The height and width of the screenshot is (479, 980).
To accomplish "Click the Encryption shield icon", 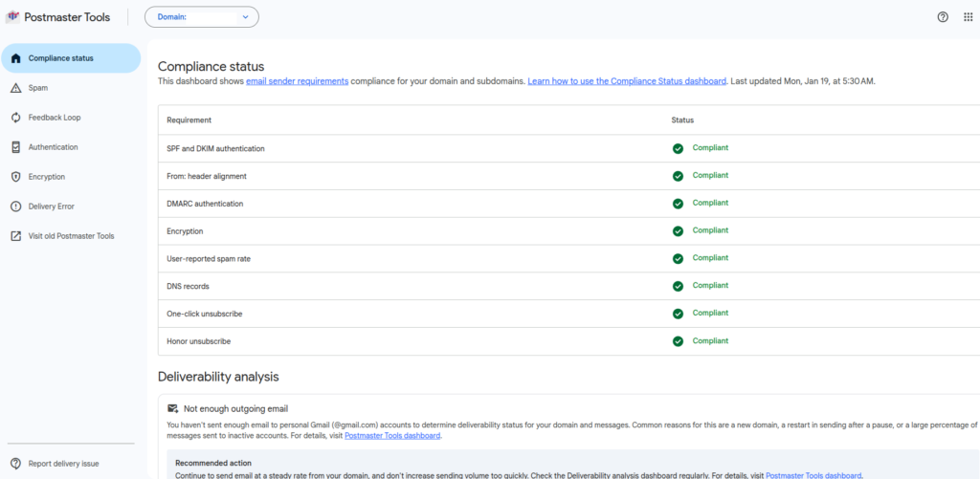I will [16, 177].
